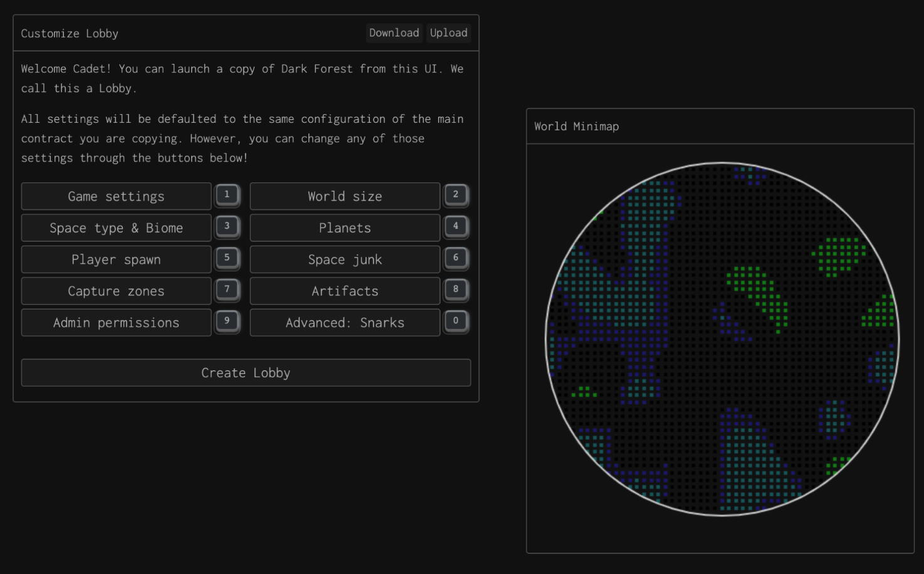This screenshot has height=574, width=924.
Task: Open the Artifacts settings
Action: click(x=345, y=291)
